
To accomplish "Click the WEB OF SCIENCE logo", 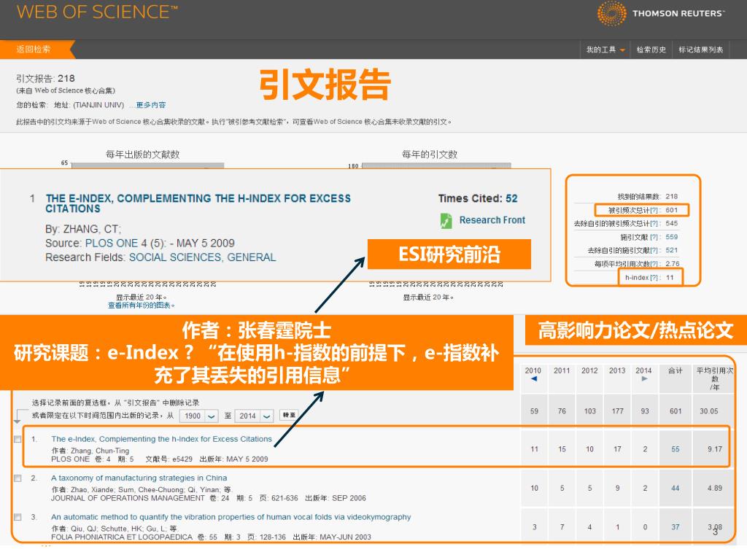I will click(x=97, y=12).
